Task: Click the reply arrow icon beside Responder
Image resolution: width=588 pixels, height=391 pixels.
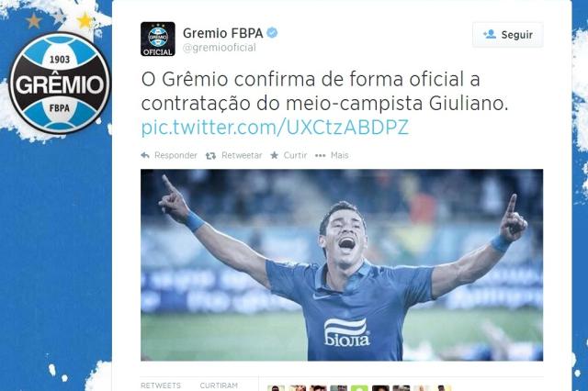Action: point(145,155)
